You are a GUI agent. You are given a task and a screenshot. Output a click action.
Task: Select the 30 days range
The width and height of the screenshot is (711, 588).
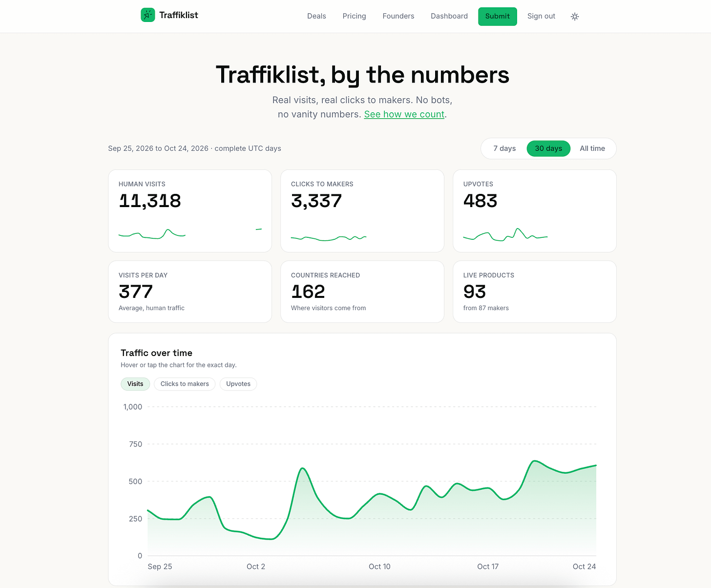(548, 148)
